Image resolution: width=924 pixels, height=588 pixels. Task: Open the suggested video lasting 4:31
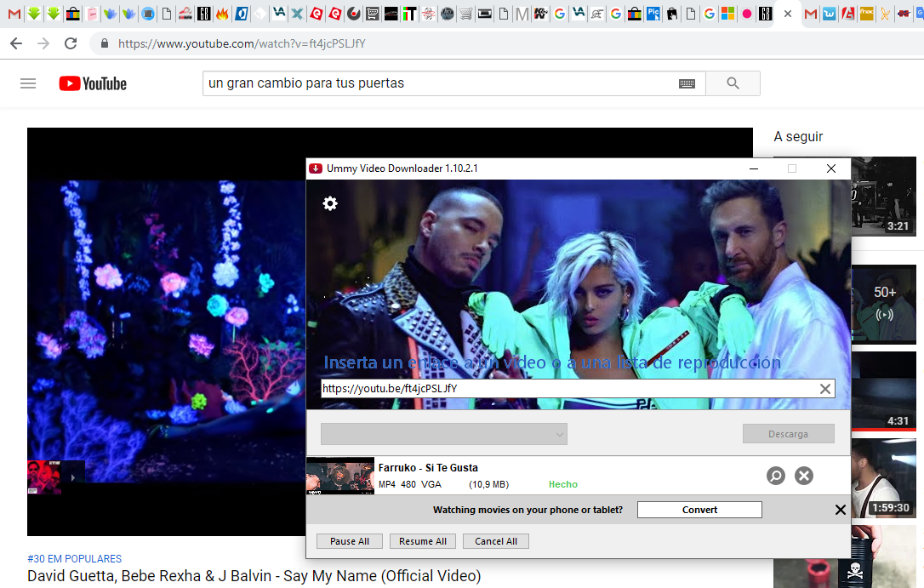(x=883, y=391)
